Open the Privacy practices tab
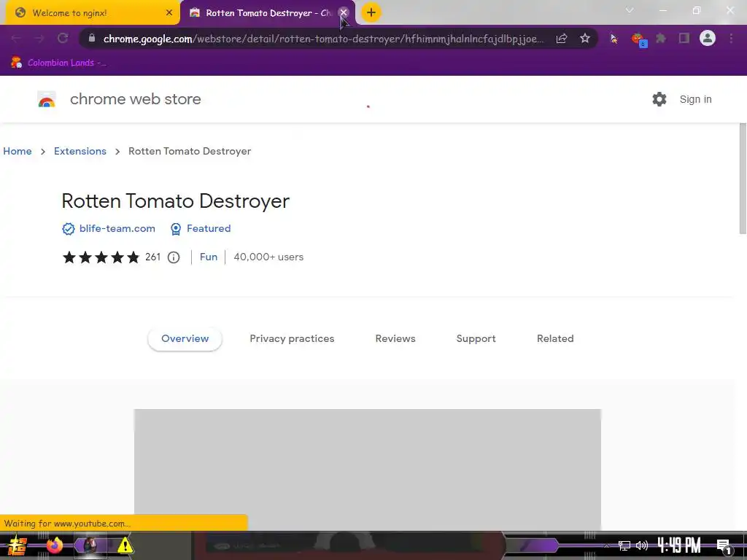747x560 pixels. (292, 338)
